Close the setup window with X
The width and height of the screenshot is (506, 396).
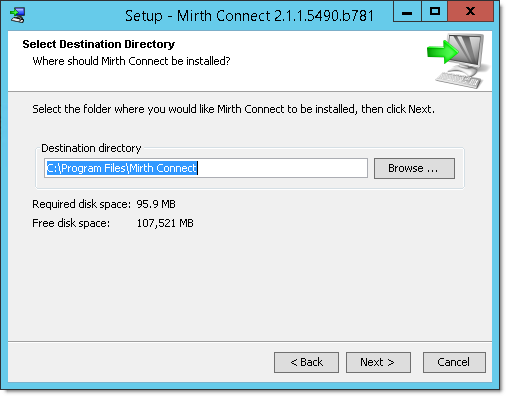pos(470,12)
